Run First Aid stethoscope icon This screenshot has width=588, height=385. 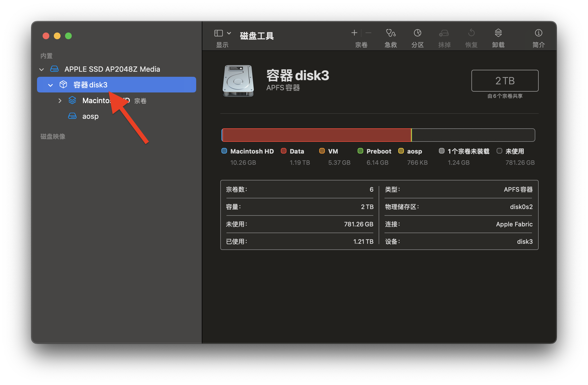(391, 33)
